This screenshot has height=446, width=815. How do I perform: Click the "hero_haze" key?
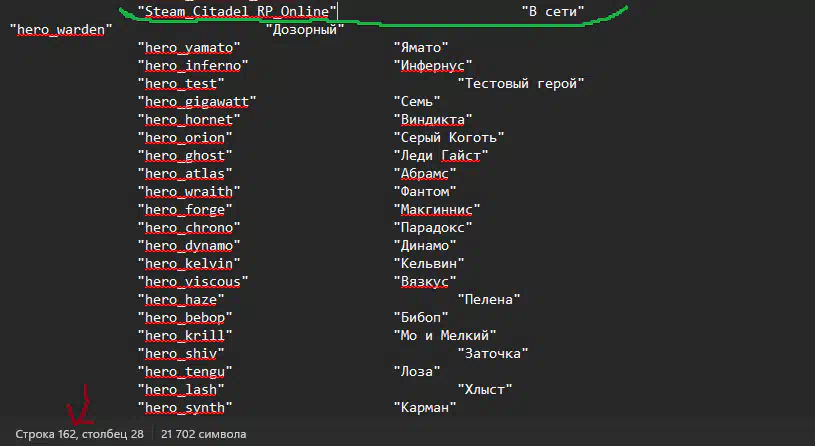pyautogui.click(x=181, y=300)
